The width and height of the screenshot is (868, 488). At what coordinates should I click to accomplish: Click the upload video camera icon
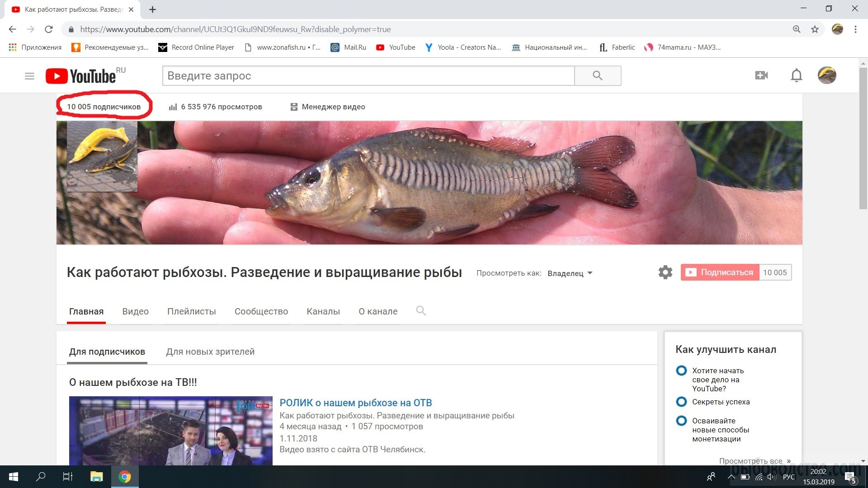point(761,75)
